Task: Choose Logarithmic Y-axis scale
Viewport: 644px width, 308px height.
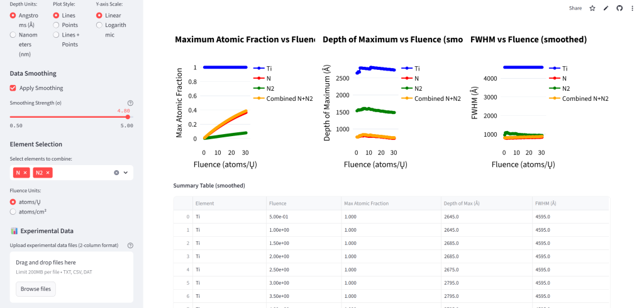Action: pyautogui.click(x=100, y=25)
